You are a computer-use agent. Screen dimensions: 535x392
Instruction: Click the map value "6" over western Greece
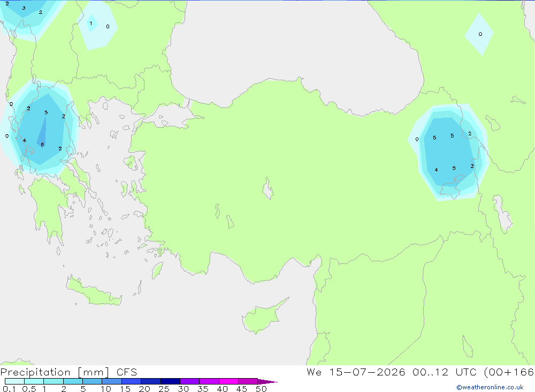tap(42, 144)
